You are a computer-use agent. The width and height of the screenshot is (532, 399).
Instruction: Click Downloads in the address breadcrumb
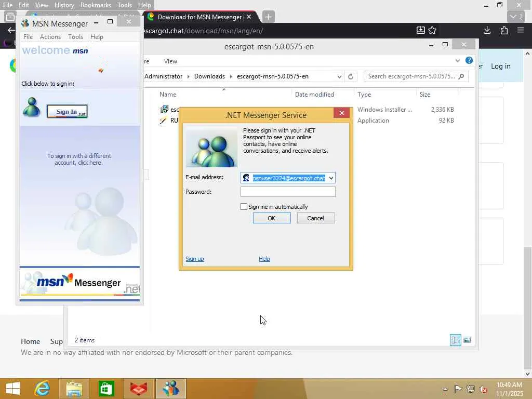point(209,76)
